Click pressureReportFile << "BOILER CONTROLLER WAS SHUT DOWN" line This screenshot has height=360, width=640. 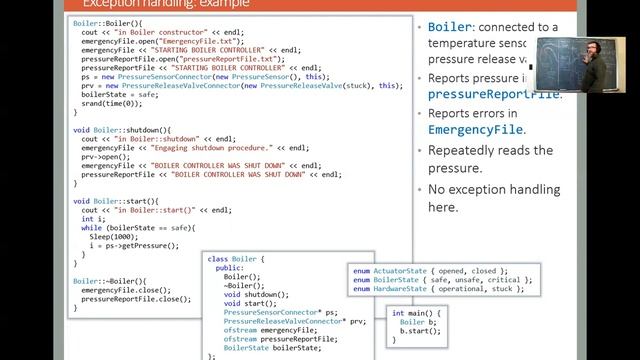(x=211, y=175)
